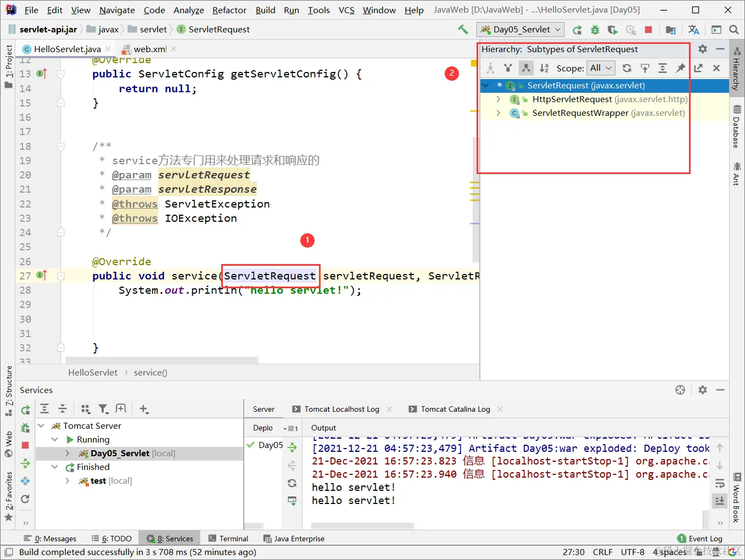The image size is (745, 560).
Task: Open the Event Log
Action: click(x=700, y=539)
